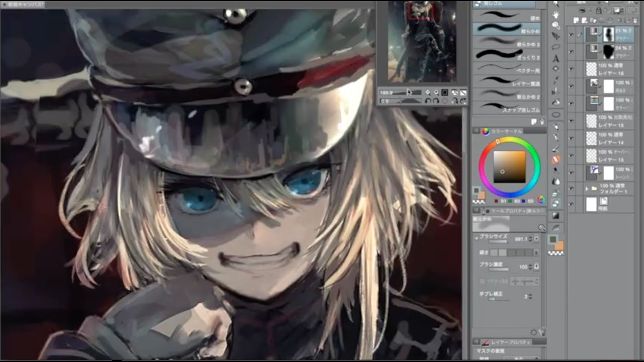
Task: Click the orange sub color swatch
Action: coord(559,246)
